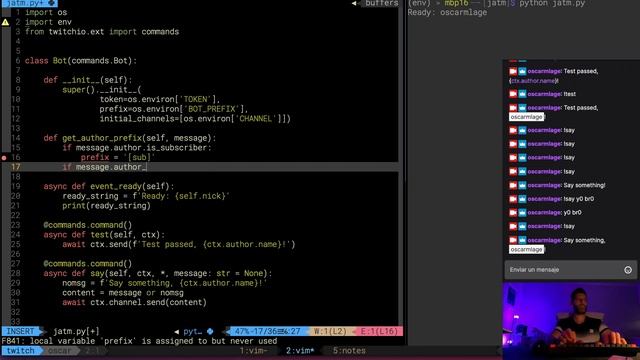Click 'await ctx.channel.send(content)' line
640x360 pixels.
coord(134,302)
